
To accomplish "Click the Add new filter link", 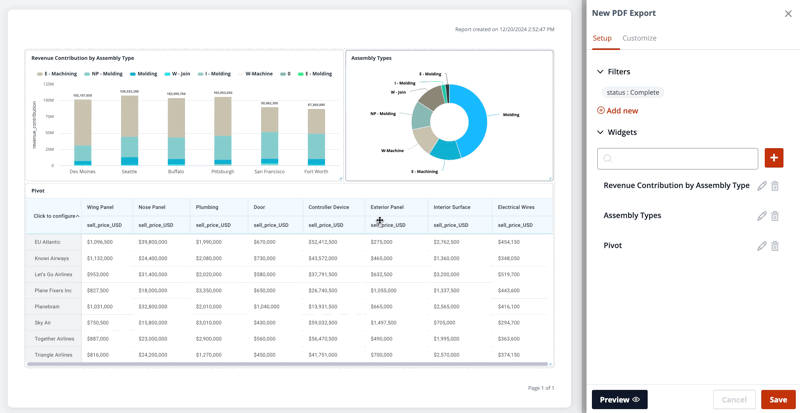I will coord(617,111).
